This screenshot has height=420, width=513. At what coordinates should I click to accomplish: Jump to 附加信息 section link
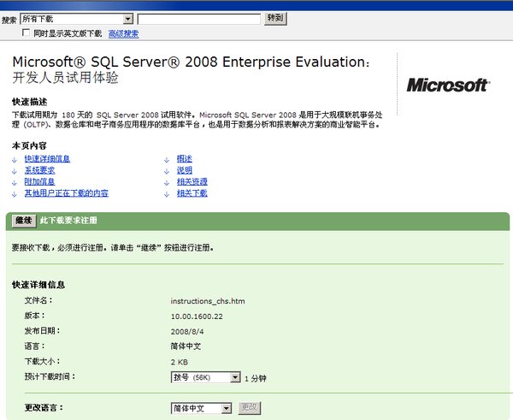pos(39,181)
